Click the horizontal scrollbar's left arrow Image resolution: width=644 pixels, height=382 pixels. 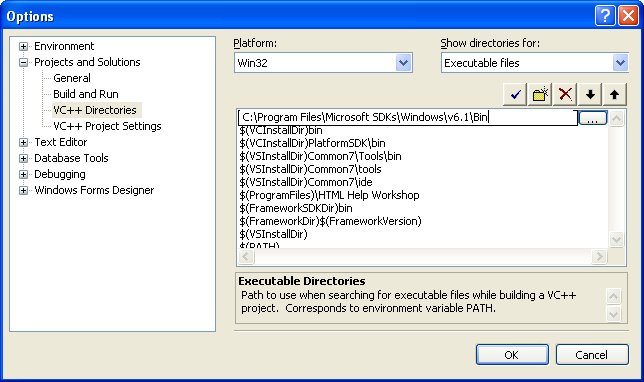pyautogui.click(x=246, y=257)
